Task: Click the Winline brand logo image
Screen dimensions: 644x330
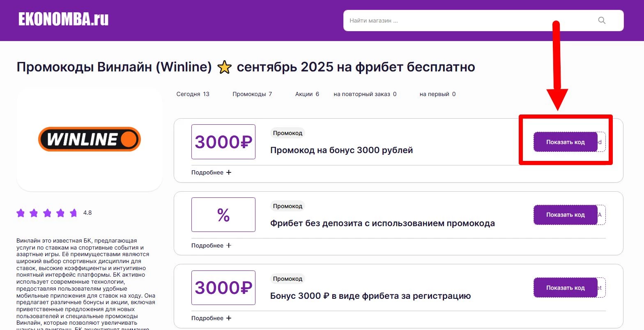Action: point(90,139)
